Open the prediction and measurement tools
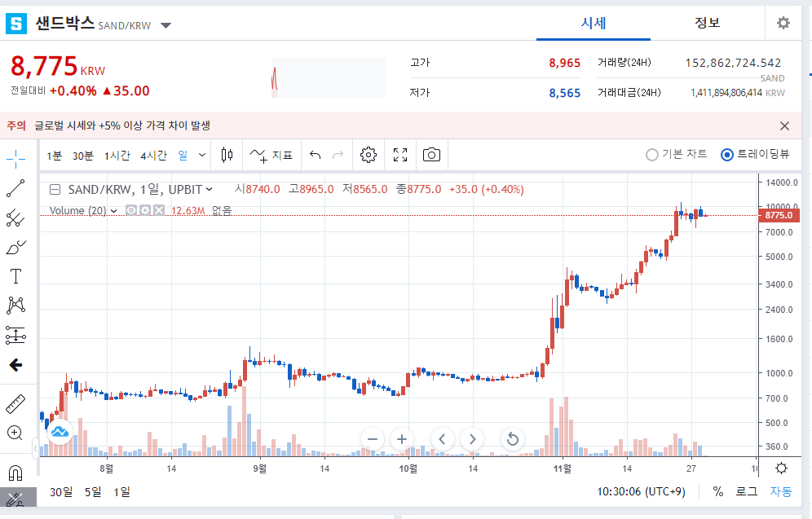812x519 pixels. 15,336
